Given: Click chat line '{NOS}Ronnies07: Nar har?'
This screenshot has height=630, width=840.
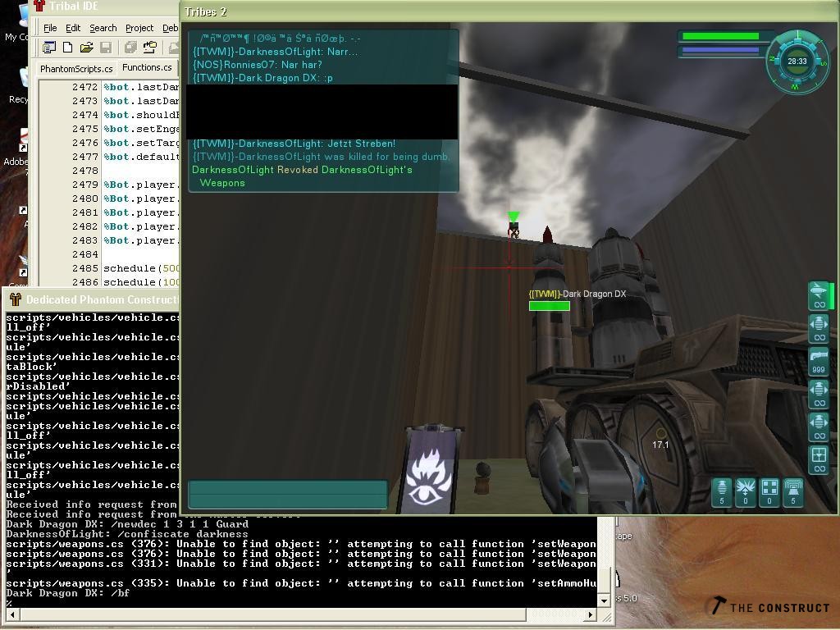Looking at the screenshot, I should (x=257, y=64).
